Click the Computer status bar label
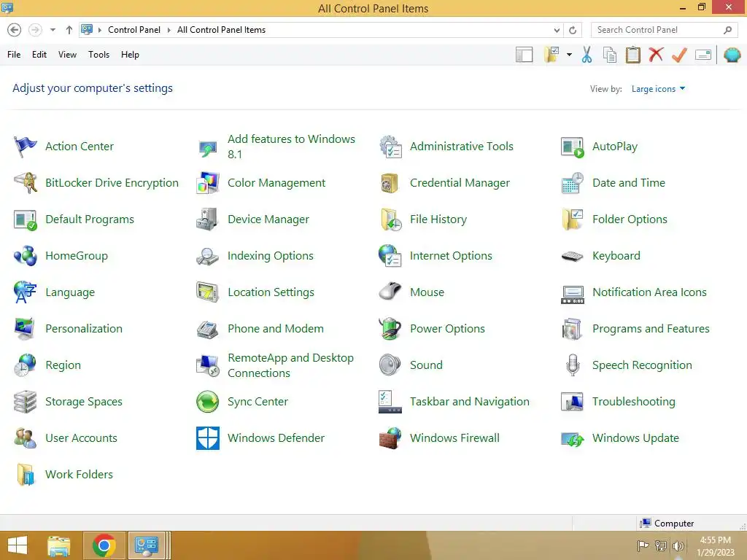The image size is (747, 560). [673, 524]
